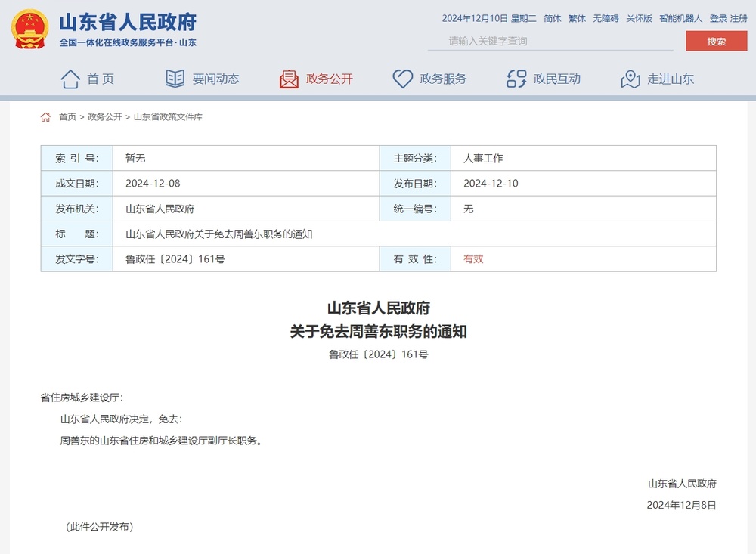This screenshot has width=756, height=554.
Task: Click the title cell 山东省人民政府关于免去周善东职务的通知
Action: [219, 234]
